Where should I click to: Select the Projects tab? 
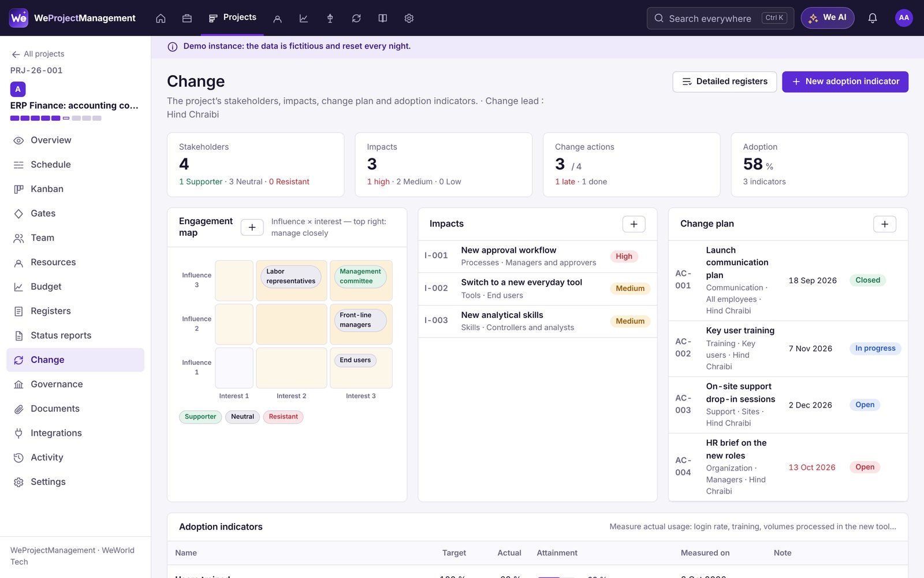point(233,18)
